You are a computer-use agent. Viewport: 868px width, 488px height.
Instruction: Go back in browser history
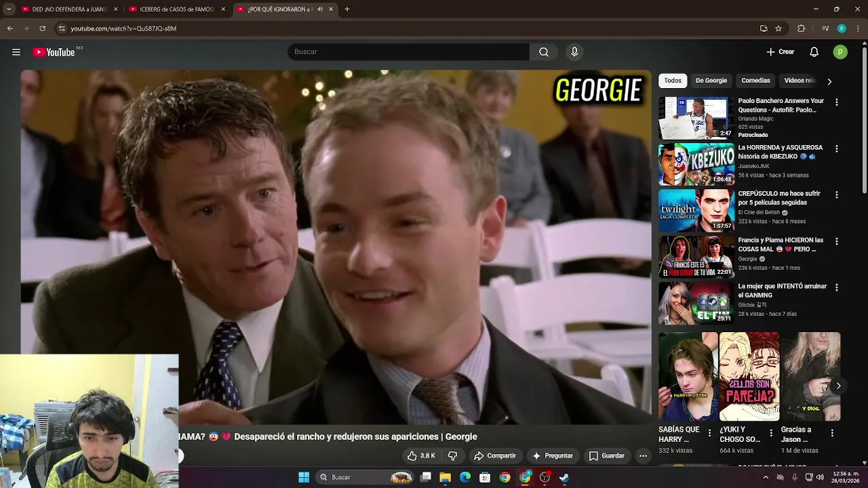[9, 28]
